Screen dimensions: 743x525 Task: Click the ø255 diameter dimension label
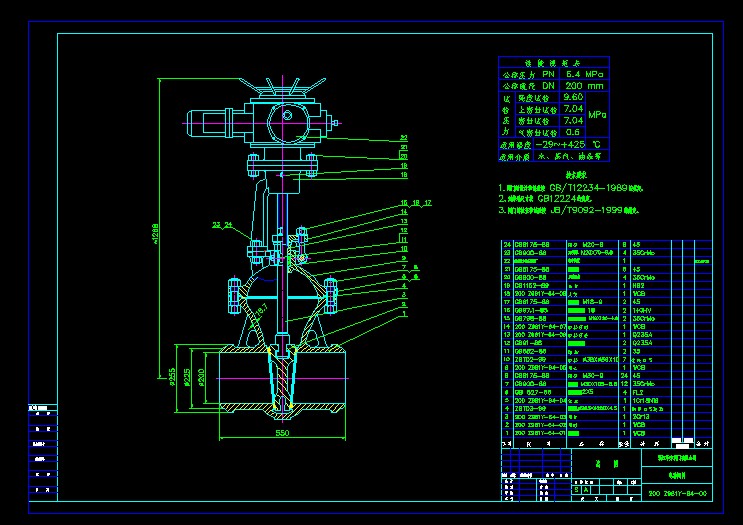[172, 378]
